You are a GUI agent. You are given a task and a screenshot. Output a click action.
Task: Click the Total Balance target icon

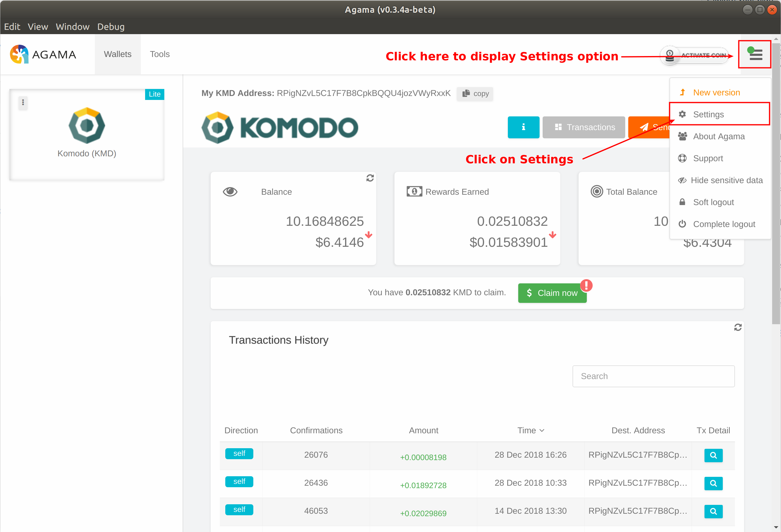click(x=597, y=191)
